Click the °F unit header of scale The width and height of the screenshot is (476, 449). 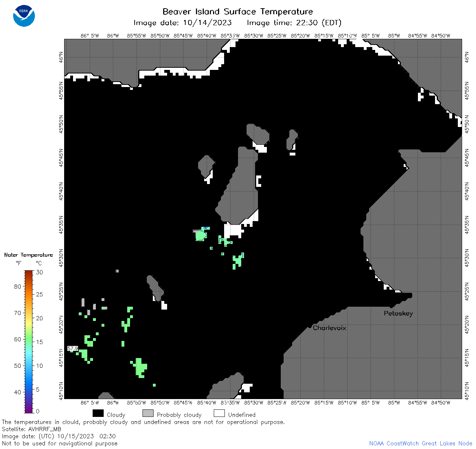[19, 263]
